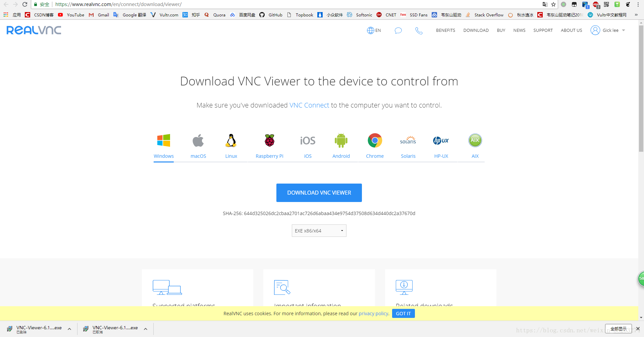This screenshot has width=644, height=337.
Task: Reload the page with the refresh icon
Action: (25, 4)
